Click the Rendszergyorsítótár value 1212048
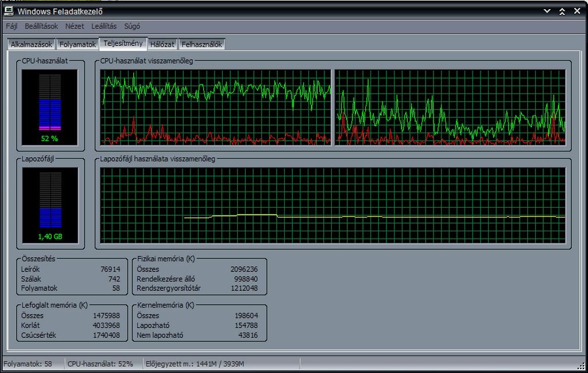The width and height of the screenshot is (588, 373). [x=244, y=288]
